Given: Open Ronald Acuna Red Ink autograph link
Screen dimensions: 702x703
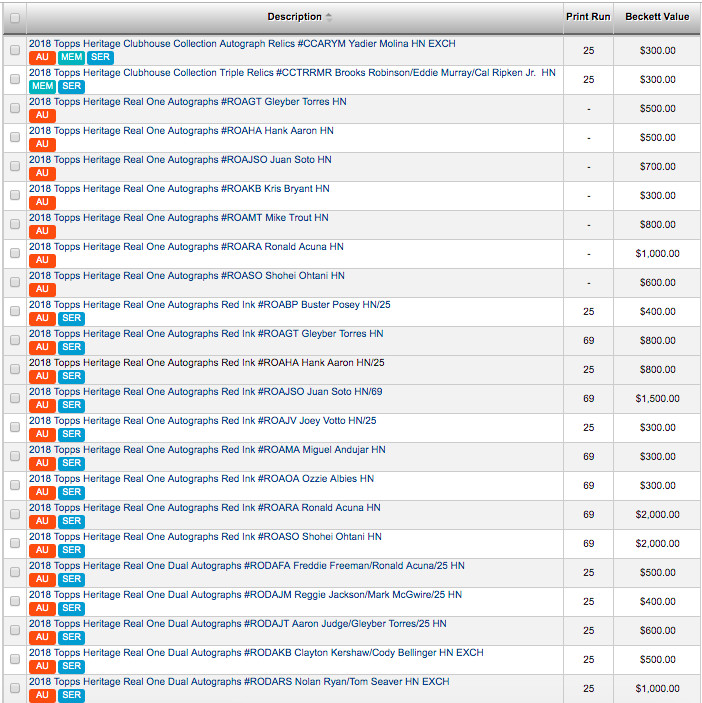Looking at the screenshot, I should point(205,508).
